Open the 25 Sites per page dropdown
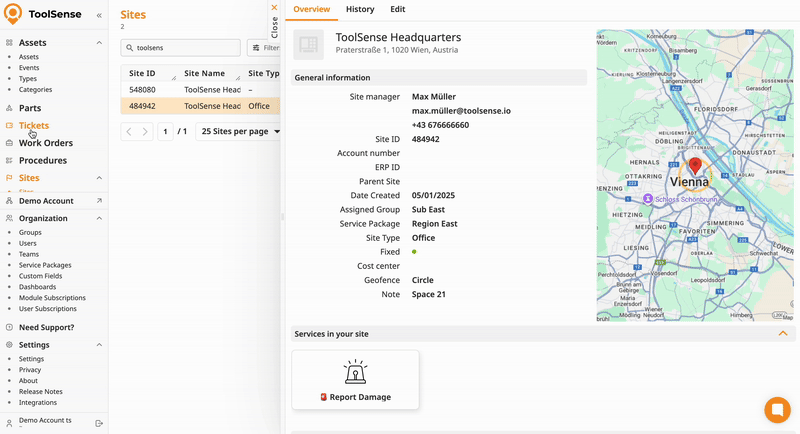Screen dimensions: 800x434 (x=240, y=131)
